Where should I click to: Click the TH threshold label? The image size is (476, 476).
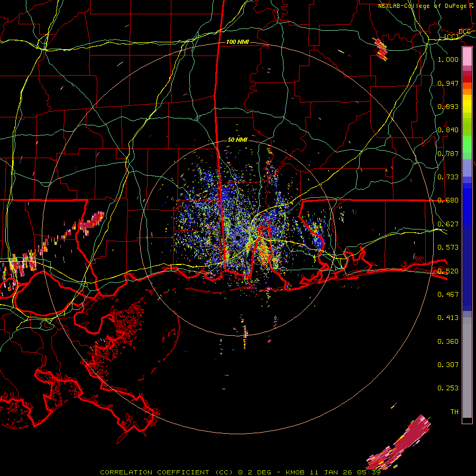coord(454,412)
